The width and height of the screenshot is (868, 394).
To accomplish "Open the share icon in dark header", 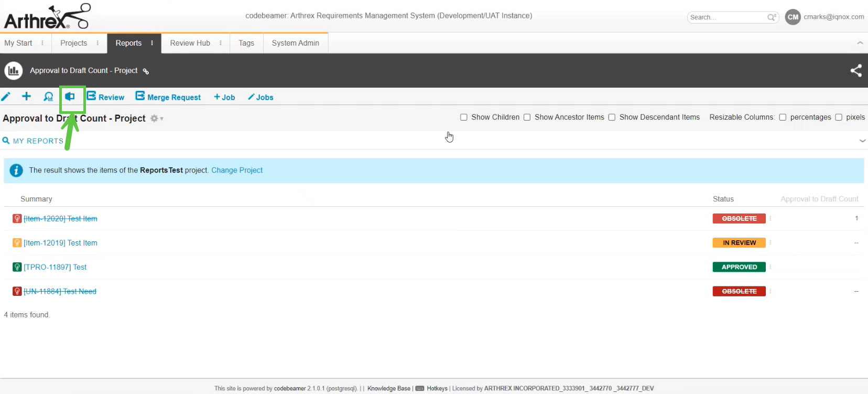I will (855, 71).
